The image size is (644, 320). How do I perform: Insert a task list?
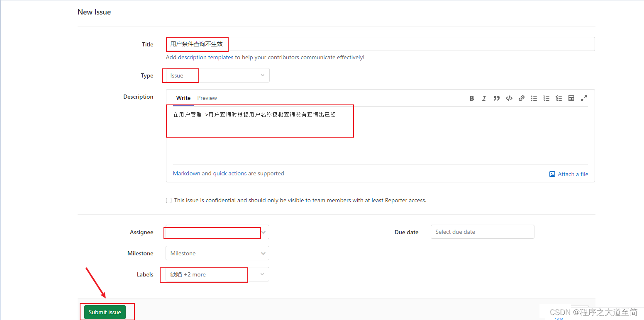(x=559, y=98)
